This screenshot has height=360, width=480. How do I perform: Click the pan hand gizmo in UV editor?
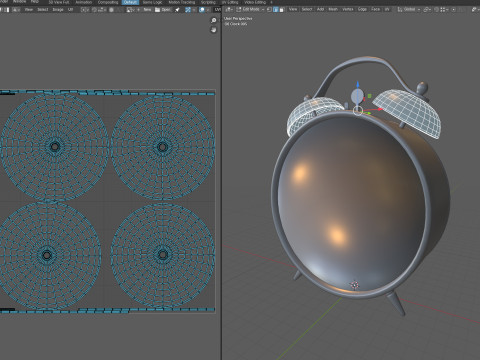214,30
